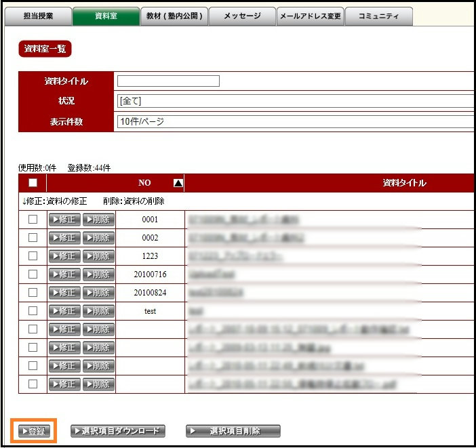The width and height of the screenshot is (476, 448).
Task: Select the checkbox for row 20100716
Action: pos(33,274)
